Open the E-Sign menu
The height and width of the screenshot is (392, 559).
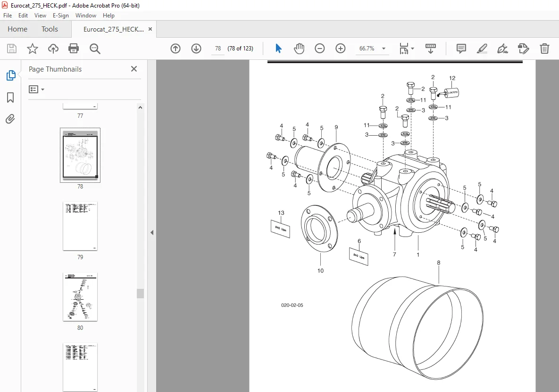point(60,15)
